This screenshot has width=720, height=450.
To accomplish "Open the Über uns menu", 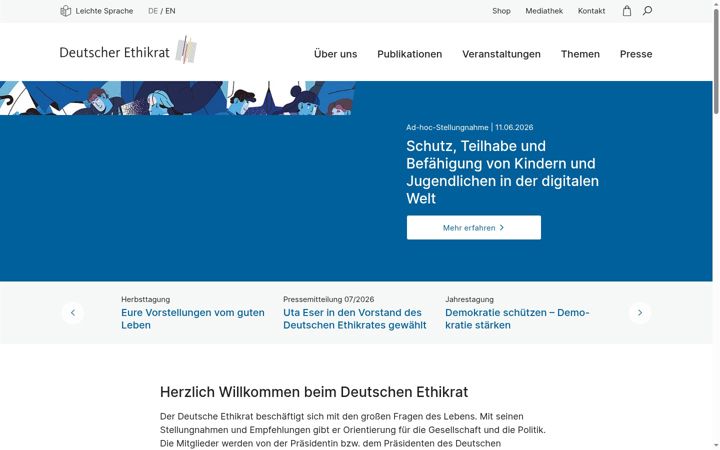I will (x=336, y=54).
